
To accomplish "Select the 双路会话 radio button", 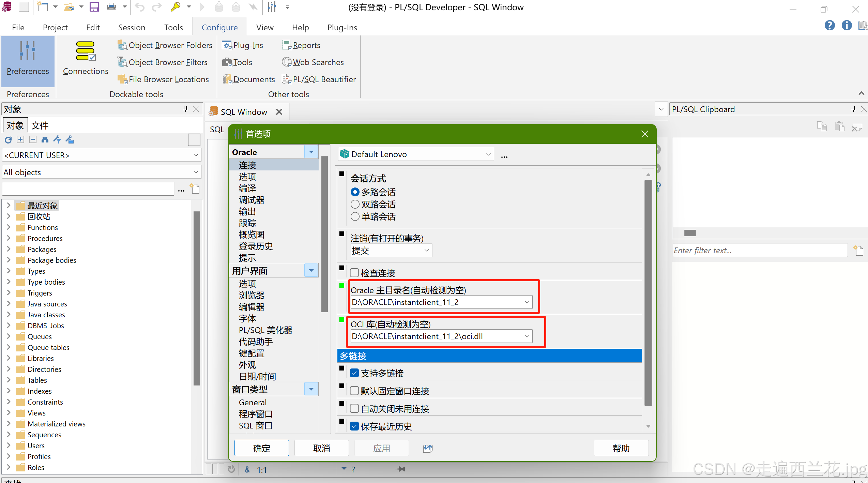I will [355, 204].
